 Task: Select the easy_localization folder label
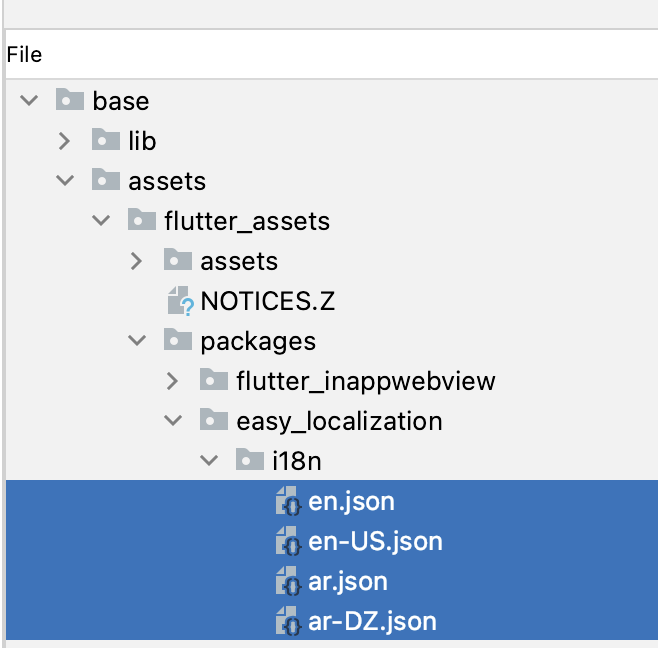[x=339, y=421]
